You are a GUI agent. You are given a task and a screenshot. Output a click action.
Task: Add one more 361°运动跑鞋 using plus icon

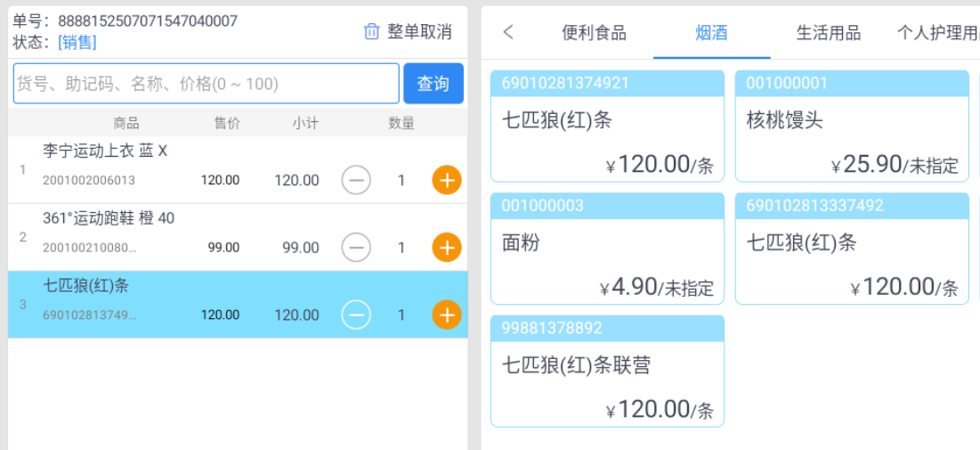(x=447, y=248)
